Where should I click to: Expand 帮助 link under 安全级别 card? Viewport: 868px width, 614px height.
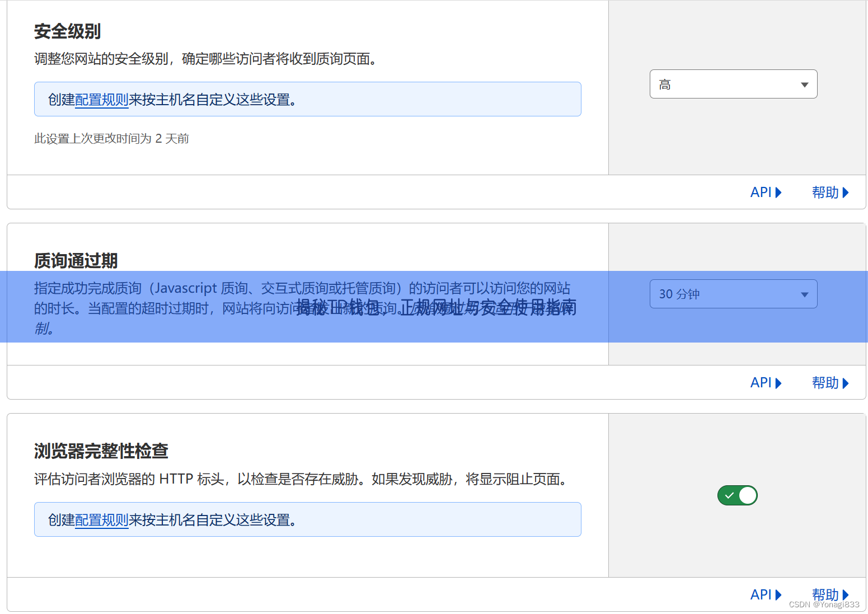coord(831,193)
